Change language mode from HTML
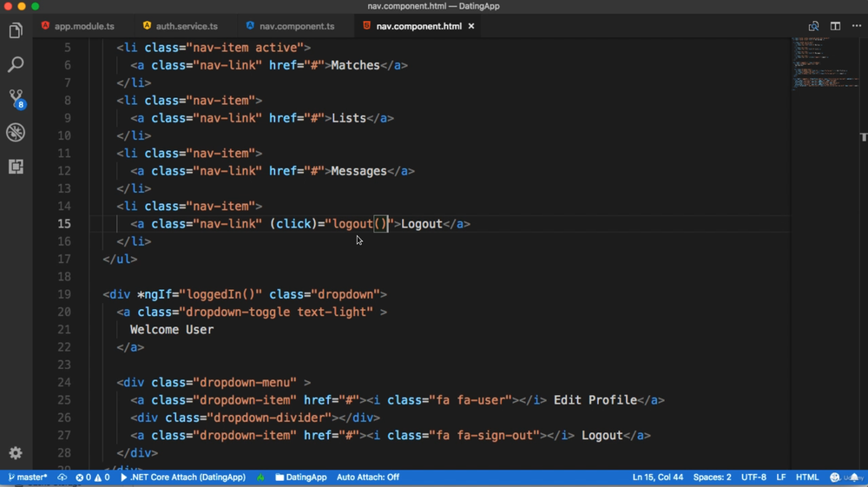Image resolution: width=868 pixels, height=487 pixels. click(807, 477)
